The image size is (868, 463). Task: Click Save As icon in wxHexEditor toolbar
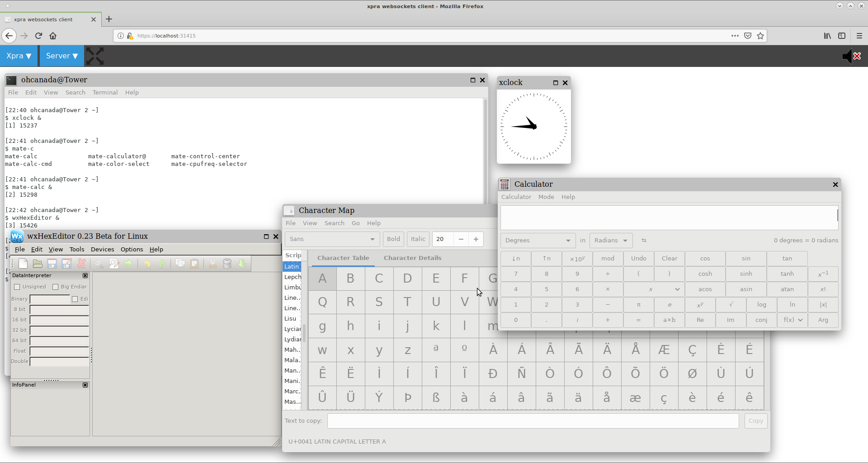(x=66, y=264)
